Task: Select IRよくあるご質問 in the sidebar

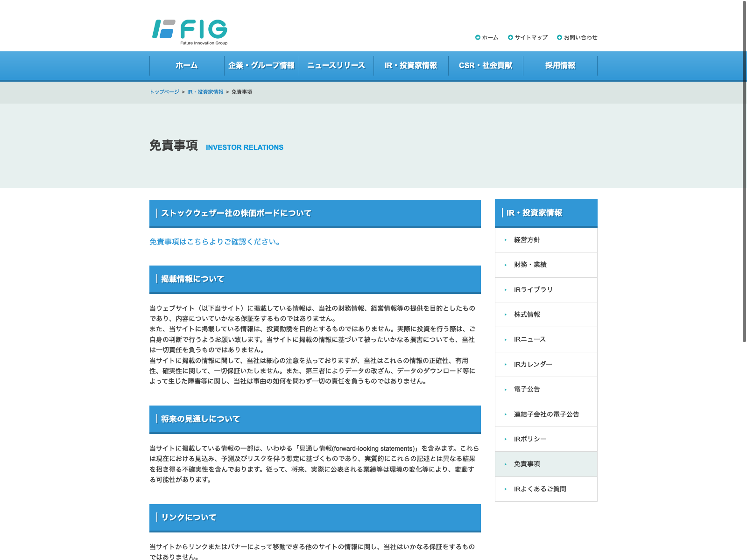Action: click(x=540, y=489)
